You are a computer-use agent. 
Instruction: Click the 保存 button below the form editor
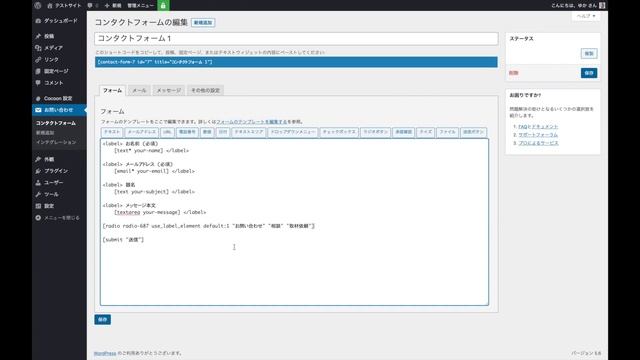click(102, 320)
